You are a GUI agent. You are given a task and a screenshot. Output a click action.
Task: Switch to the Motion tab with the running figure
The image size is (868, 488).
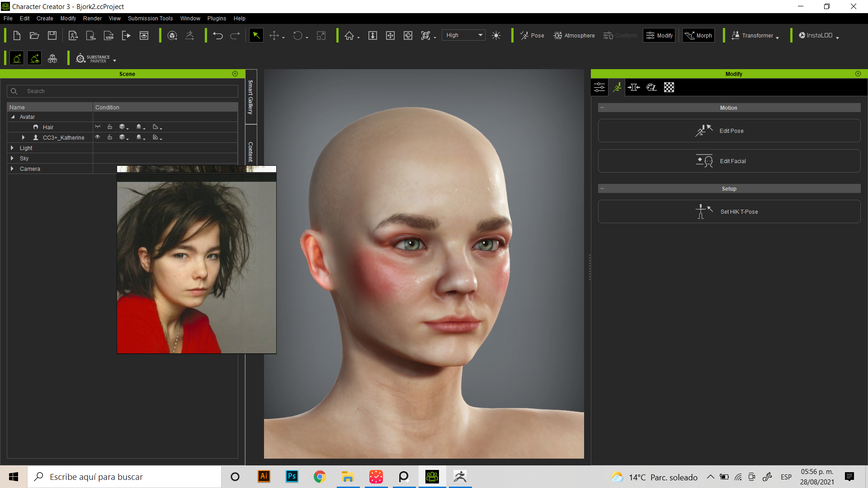click(x=617, y=87)
